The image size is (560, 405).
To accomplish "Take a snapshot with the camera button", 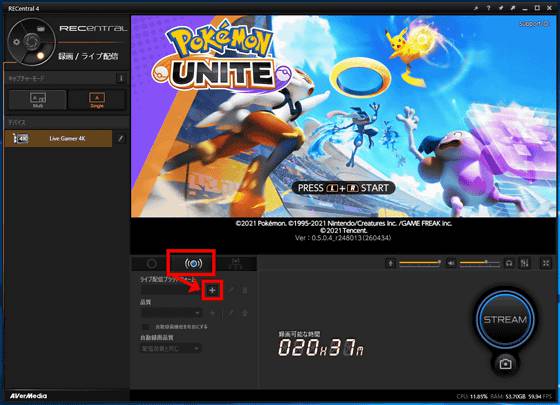I will [505, 364].
